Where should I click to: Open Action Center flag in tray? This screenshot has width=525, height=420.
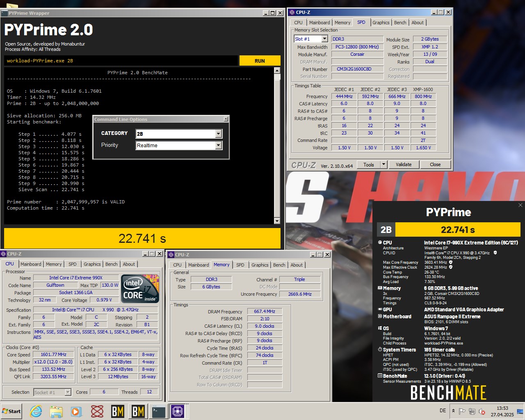[462, 411]
